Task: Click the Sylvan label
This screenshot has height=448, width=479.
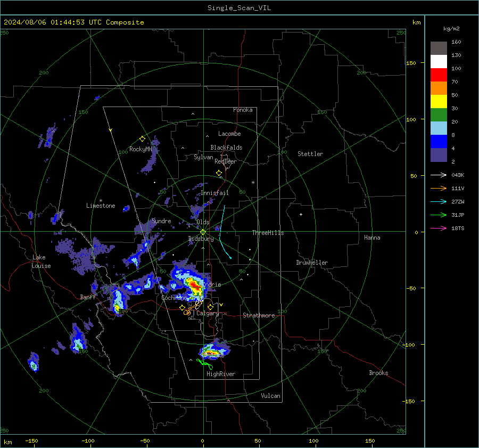Action: 203,157
